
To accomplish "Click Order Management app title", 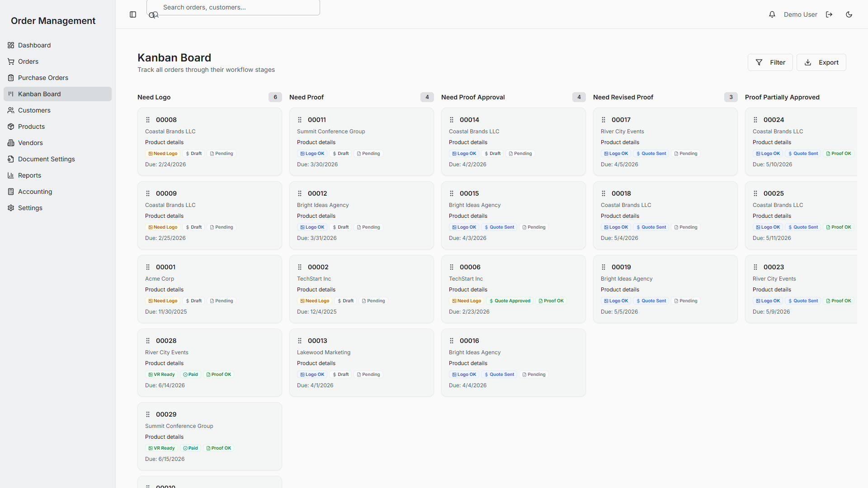I will 53,21.
